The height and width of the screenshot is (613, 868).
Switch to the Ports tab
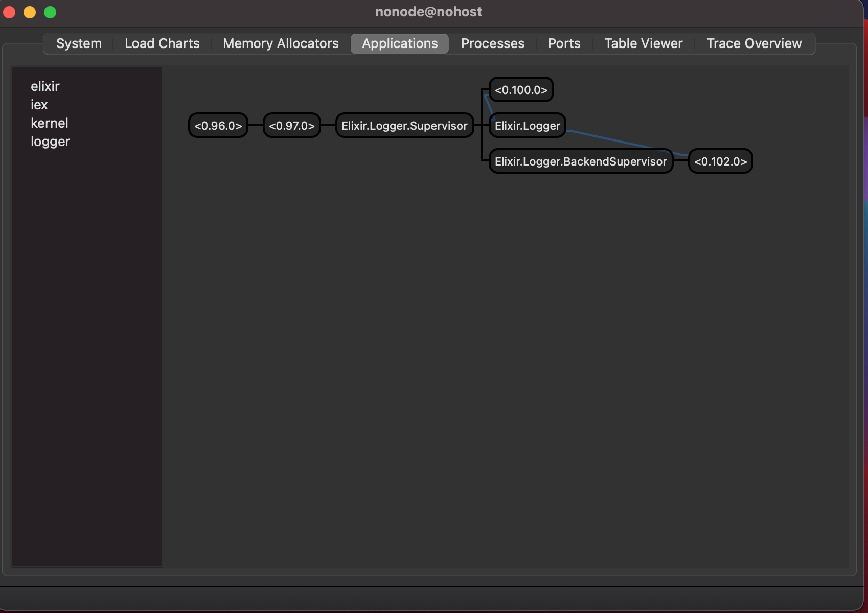[x=564, y=44]
